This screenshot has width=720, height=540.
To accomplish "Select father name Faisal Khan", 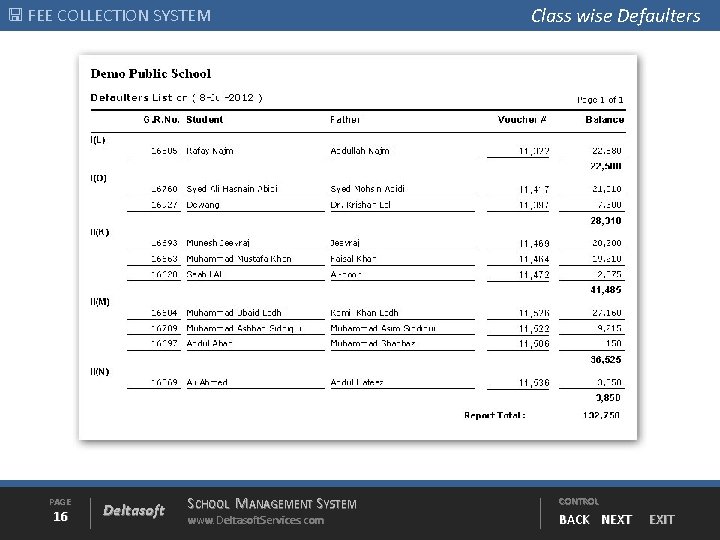I will [353, 259].
